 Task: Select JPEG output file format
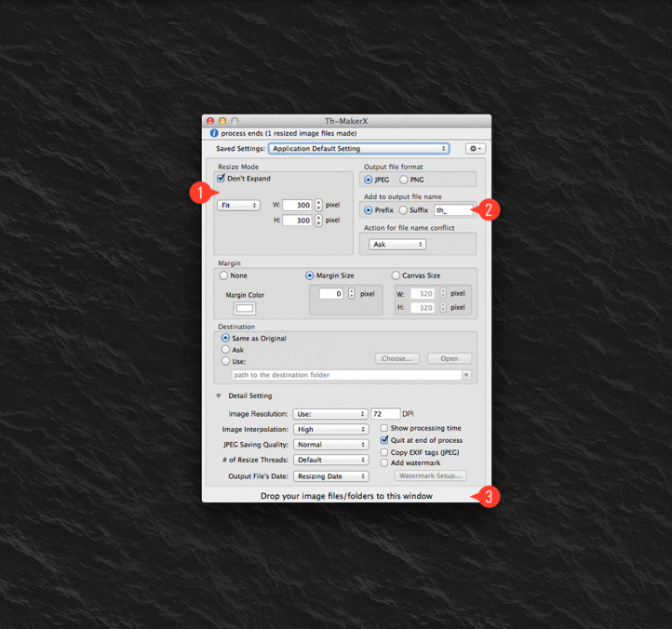click(369, 180)
